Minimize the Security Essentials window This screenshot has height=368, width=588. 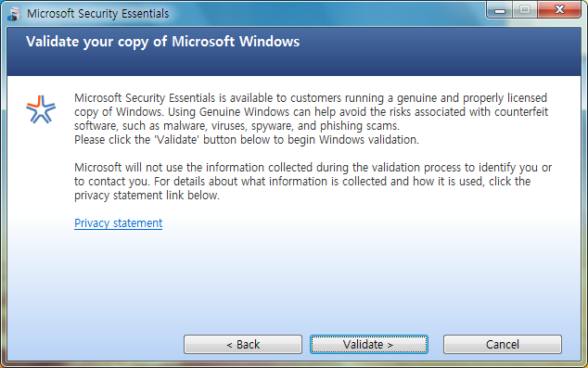pyautogui.click(x=500, y=10)
